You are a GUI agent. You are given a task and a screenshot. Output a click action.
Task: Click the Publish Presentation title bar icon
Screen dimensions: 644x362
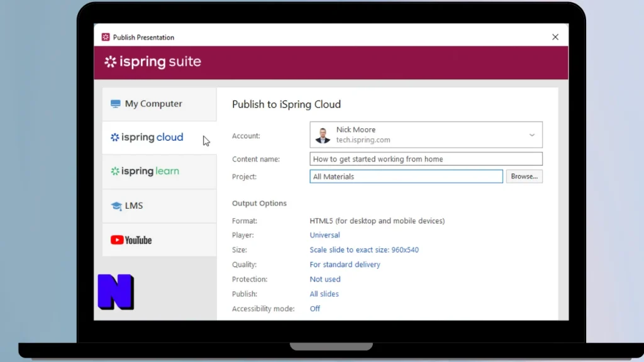106,37
